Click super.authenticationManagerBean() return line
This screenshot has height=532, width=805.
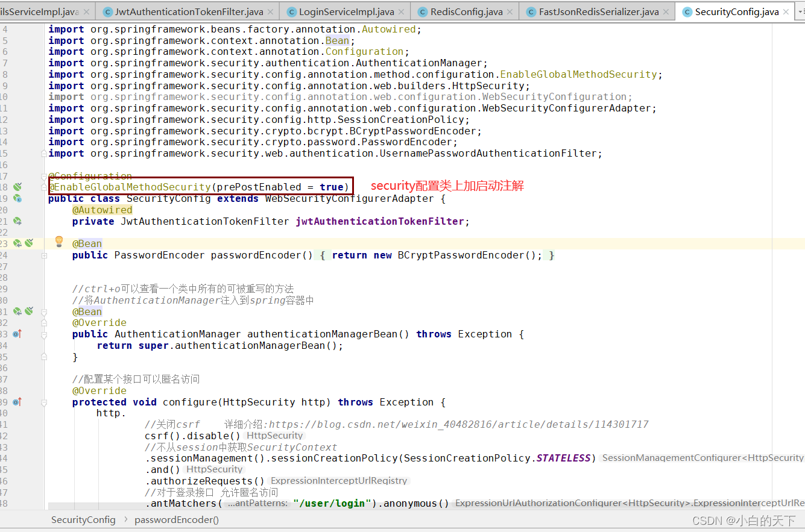click(219, 345)
